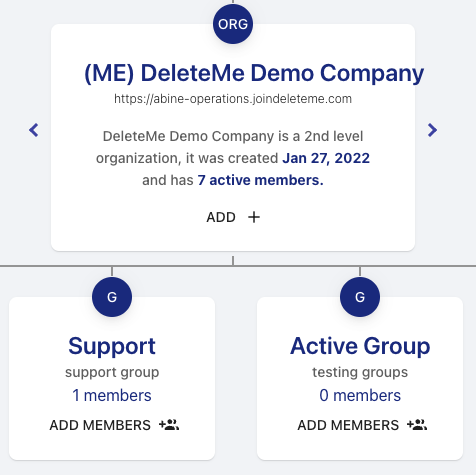
Task: Click ADD MEMBERS in Active Group card
Action: [362, 425]
